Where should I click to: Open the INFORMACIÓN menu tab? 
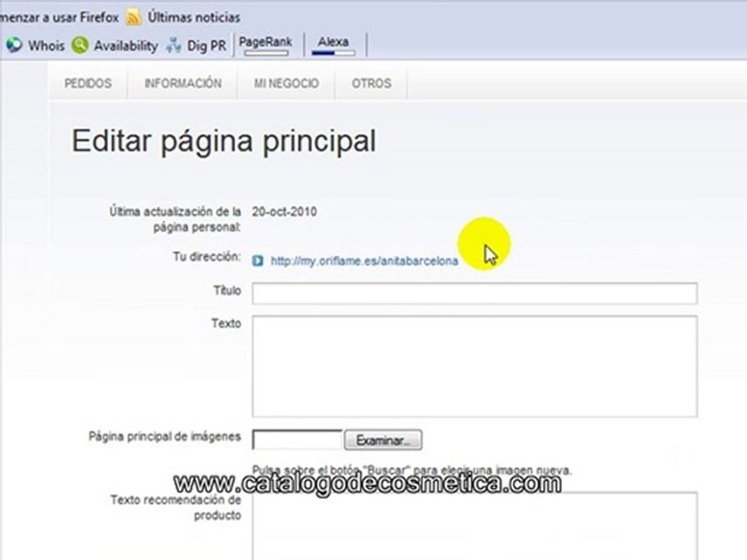pyautogui.click(x=183, y=83)
